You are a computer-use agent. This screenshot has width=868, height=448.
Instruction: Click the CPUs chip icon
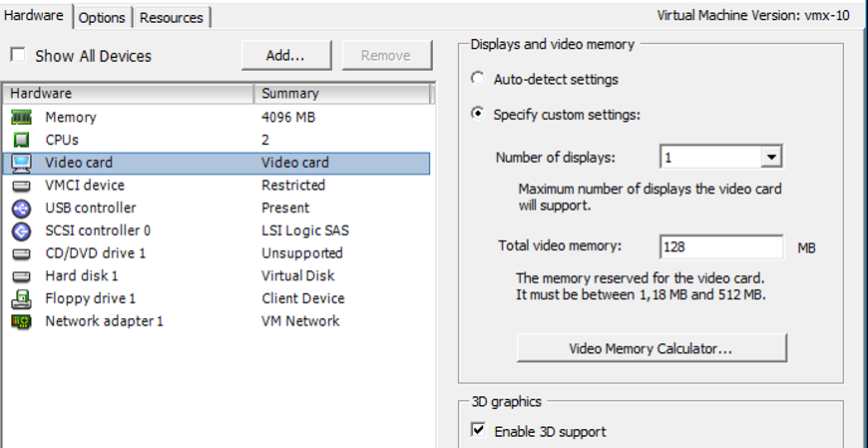tap(21, 141)
